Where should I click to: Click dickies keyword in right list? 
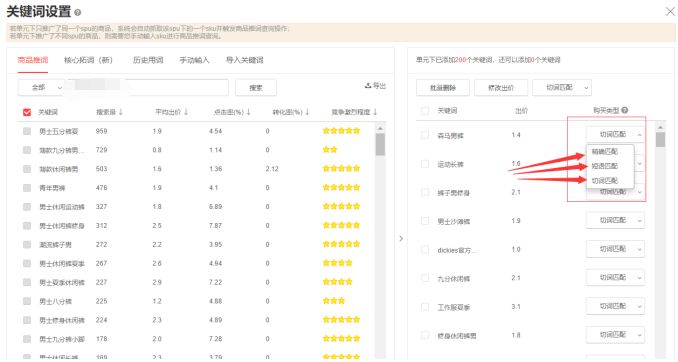[457, 250]
